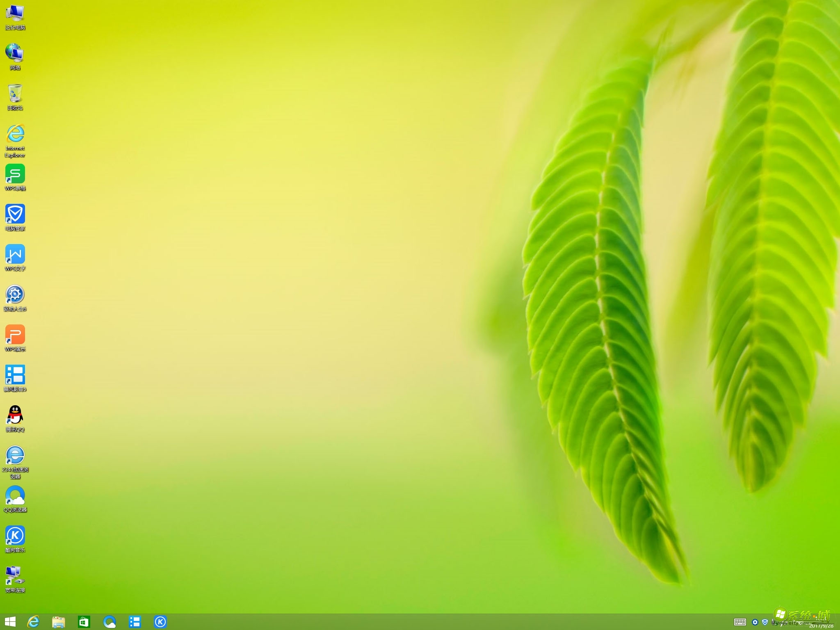Launch 2345加速浏览器 desktop shortcut

point(15,455)
